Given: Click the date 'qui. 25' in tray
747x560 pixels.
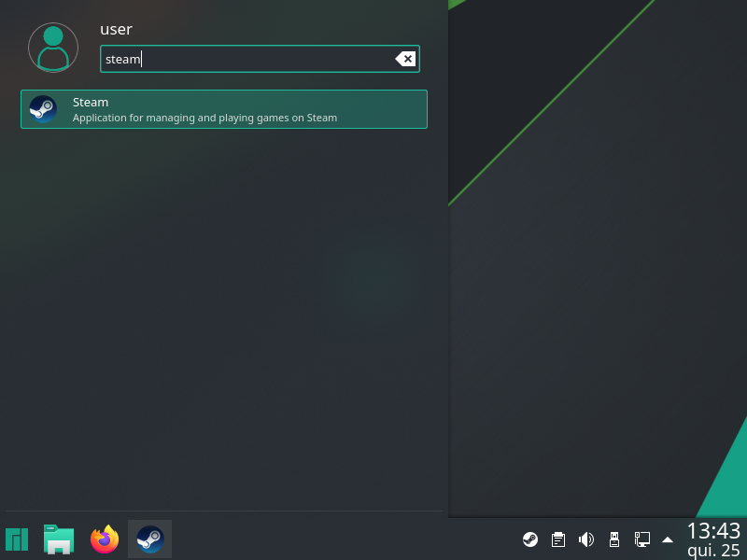Looking at the screenshot, I should [x=713, y=551].
